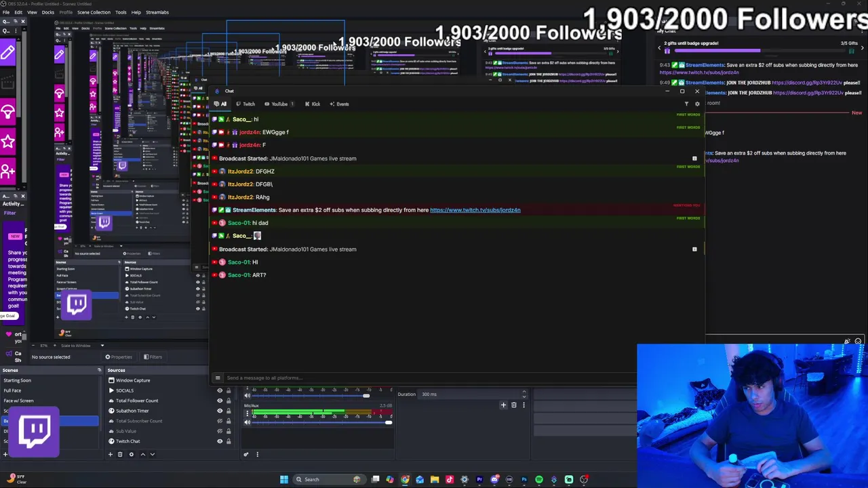Image resolution: width=868 pixels, height=488 pixels.
Task: Click the Properties button
Action: pyautogui.click(x=119, y=357)
